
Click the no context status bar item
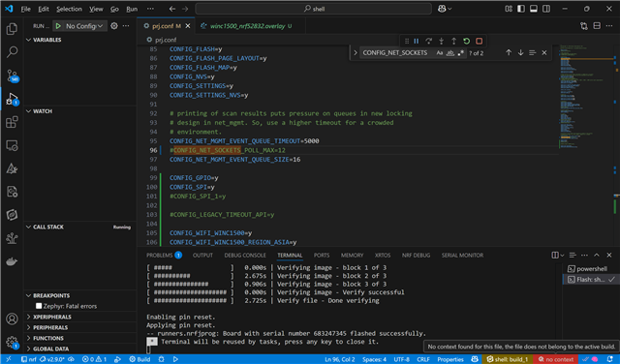pos(555,359)
